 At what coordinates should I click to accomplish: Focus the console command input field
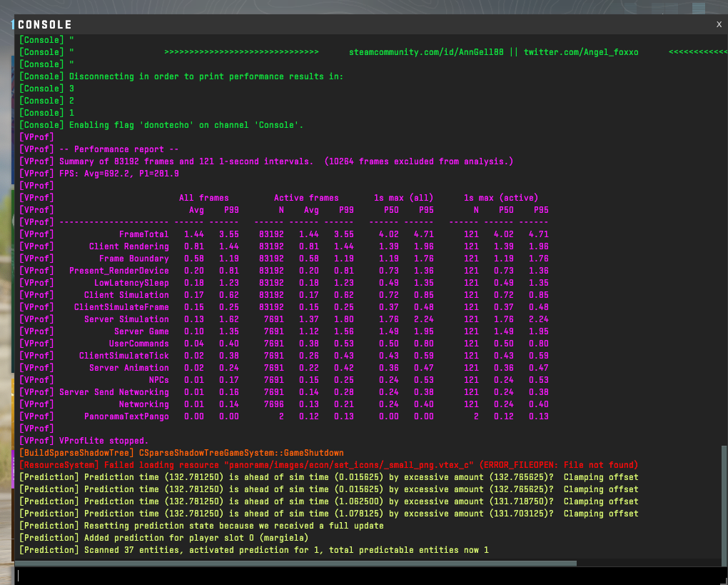(371, 576)
